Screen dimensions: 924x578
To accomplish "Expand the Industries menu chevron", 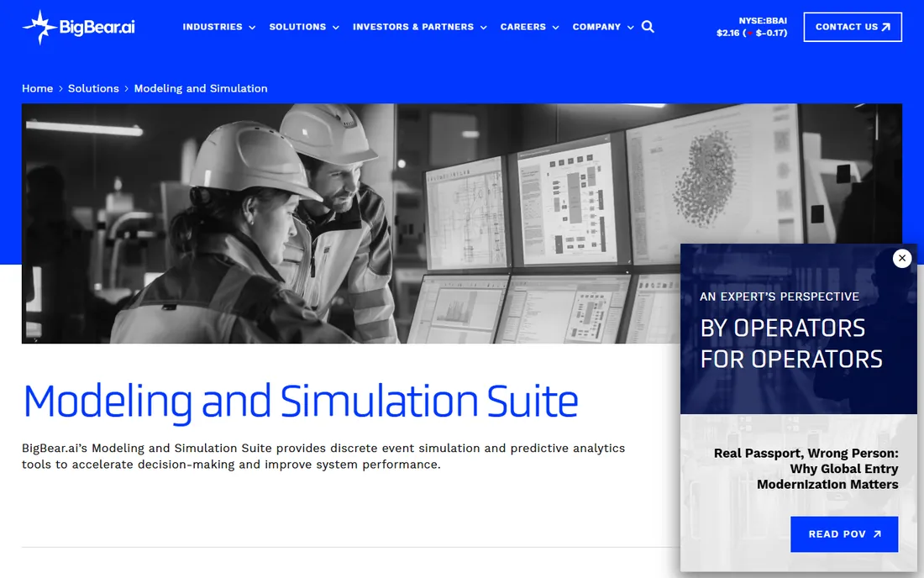I will 252,27.
